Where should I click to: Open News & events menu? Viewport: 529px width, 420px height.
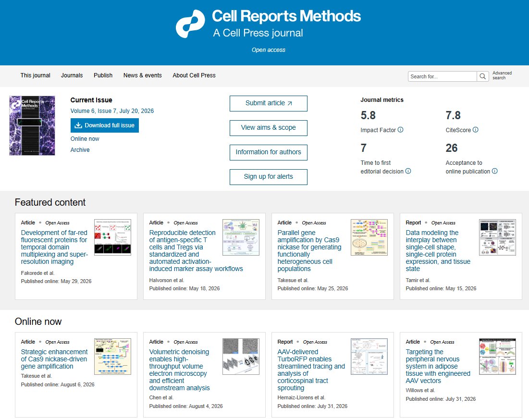pyautogui.click(x=143, y=75)
